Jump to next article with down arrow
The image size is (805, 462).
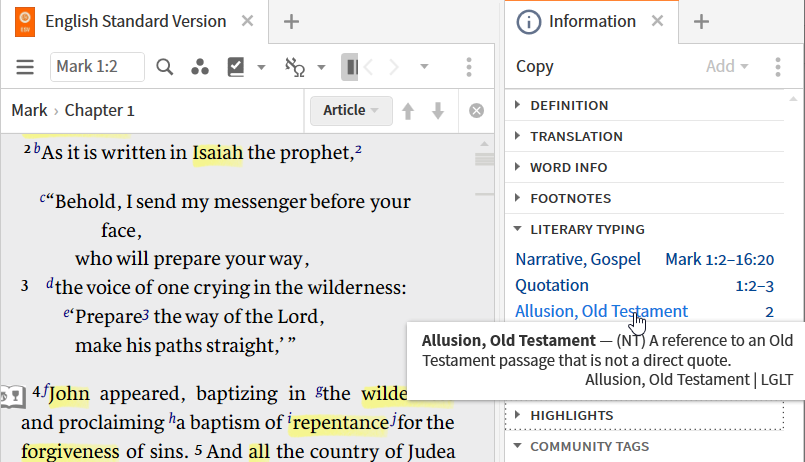click(x=437, y=111)
